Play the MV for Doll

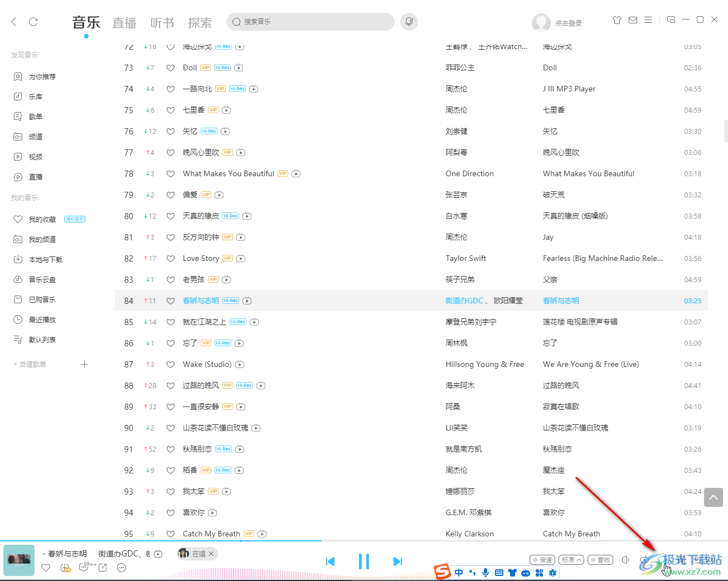click(x=239, y=67)
